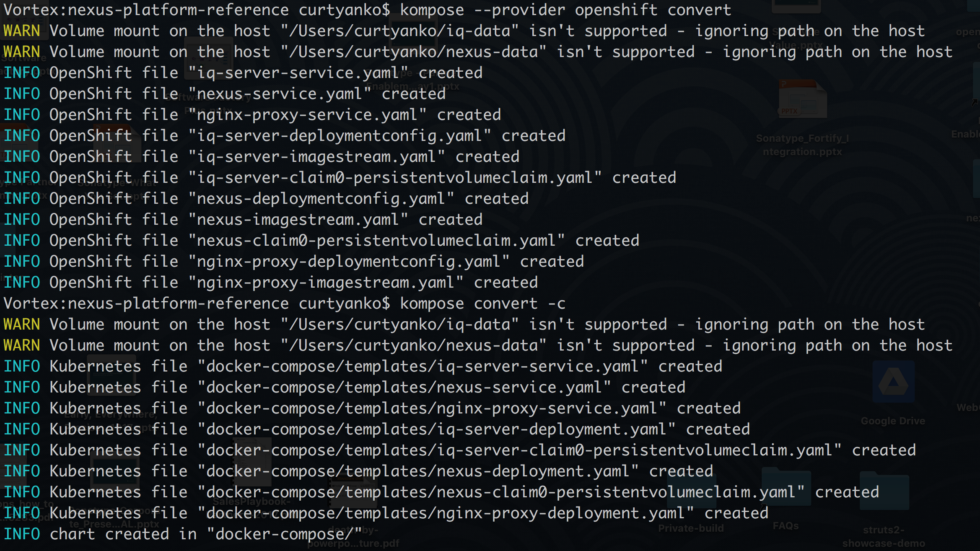Click the "nexus-imagestream.yaml" filename
The width and height of the screenshot is (980, 551).
click(x=298, y=220)
